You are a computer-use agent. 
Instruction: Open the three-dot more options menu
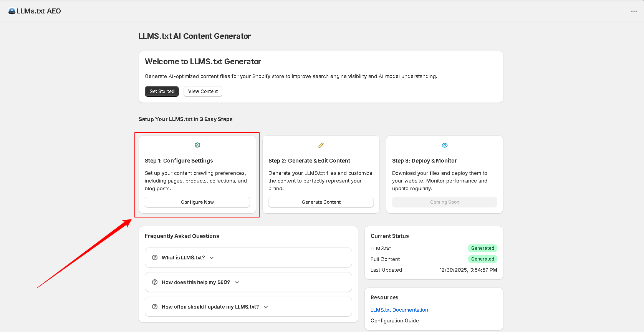pos(634,11)
